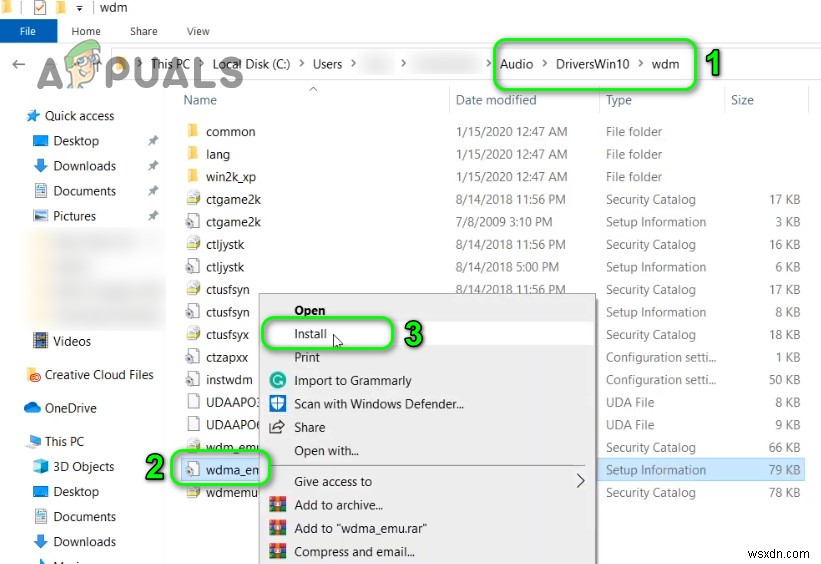Switch to the View ribbon tab
821x564 pixels.
[x=198, y=31]
